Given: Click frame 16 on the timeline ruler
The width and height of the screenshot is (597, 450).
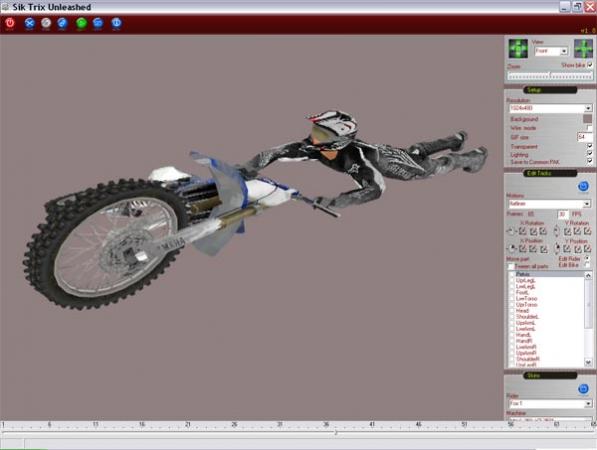Looking at the screenshot, I should (142, 424).
